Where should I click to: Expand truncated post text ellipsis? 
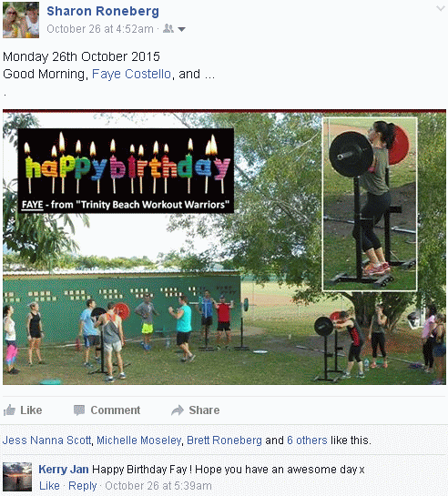(209, 75)
